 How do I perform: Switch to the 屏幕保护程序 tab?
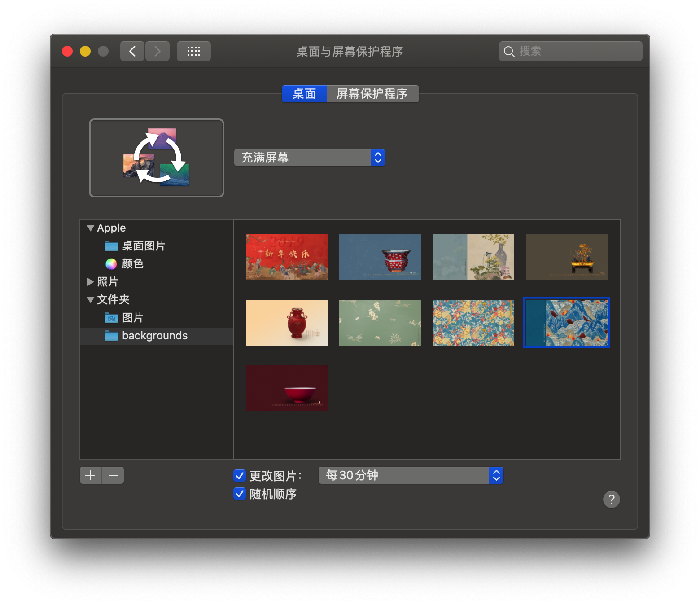[372, 94]
